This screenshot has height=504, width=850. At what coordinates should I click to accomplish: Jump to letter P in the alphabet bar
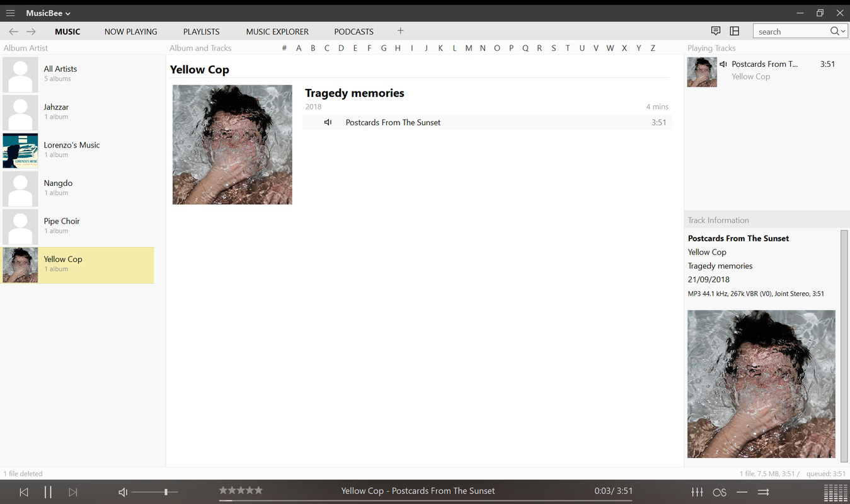[x=511, y=48]
